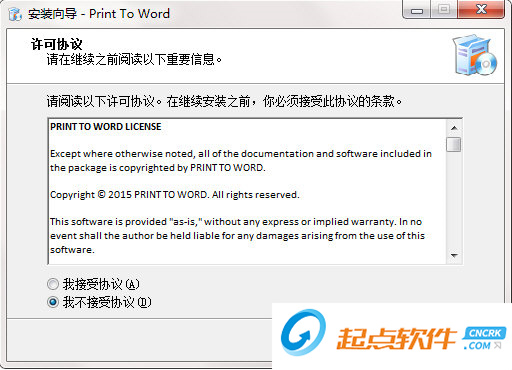Image resolution: width=512 pixels, height=370 pixels.
Task: Click the "event shall the author be held liable" line
Action: pyautogui.click(x=237, y=236)
